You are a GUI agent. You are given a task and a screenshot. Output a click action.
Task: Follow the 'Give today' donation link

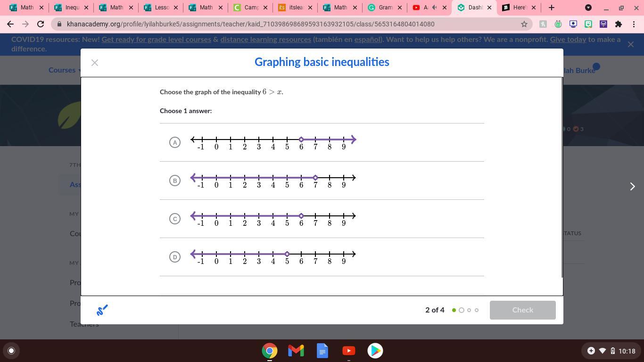click(x=568, y=40)
